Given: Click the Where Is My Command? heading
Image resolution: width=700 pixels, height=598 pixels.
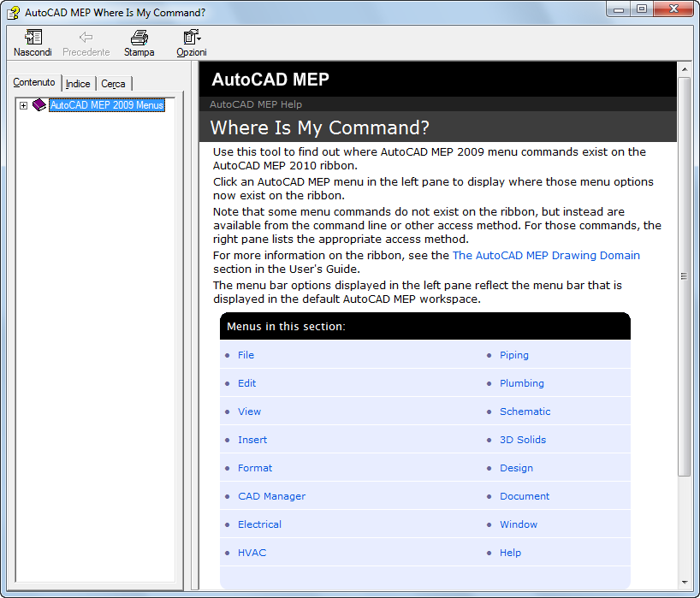Looking at the screenshot, I should pyautogui.click(x=320, y=127).
